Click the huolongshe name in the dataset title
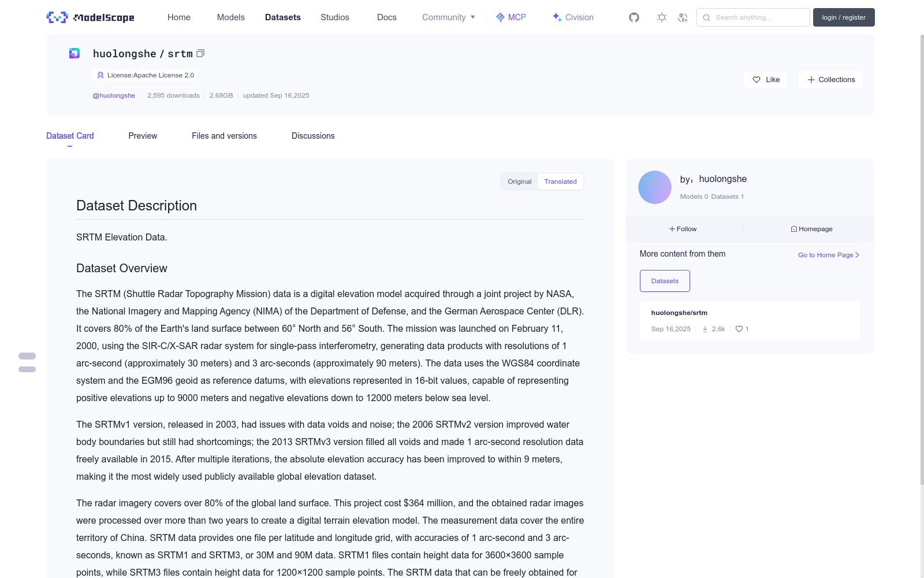This screenshot has width=924, height=578. pos(125,54)
